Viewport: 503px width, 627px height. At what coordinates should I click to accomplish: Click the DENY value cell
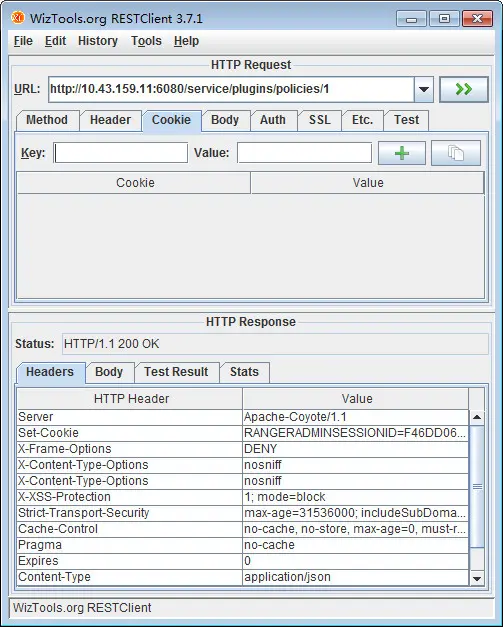(355, 449)
